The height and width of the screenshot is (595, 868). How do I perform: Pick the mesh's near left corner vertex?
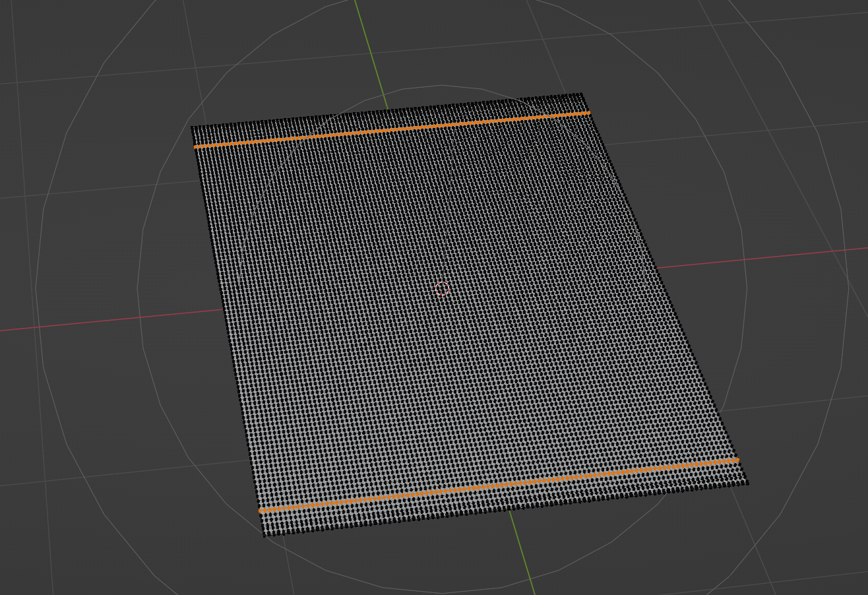pos(264,535)
